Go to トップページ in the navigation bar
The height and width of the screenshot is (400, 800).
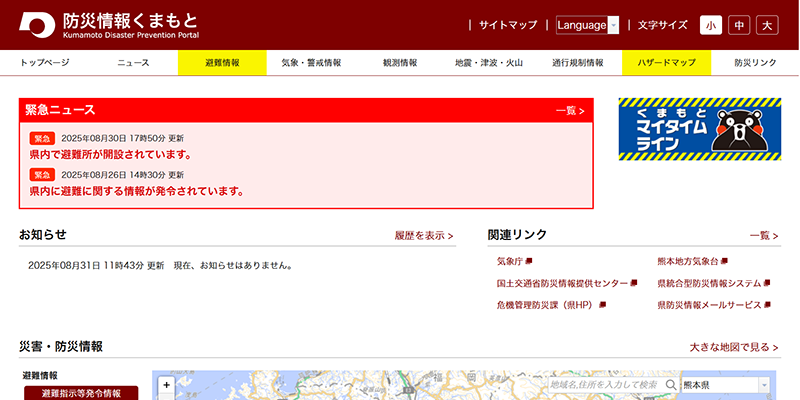(x=44, y=63)
